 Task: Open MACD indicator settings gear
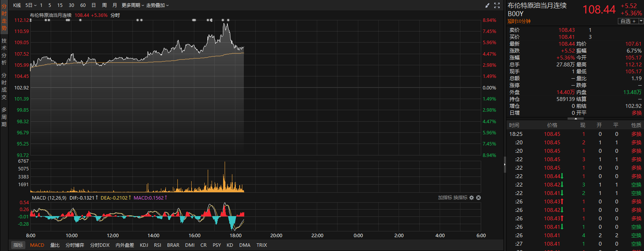[472, 198]
